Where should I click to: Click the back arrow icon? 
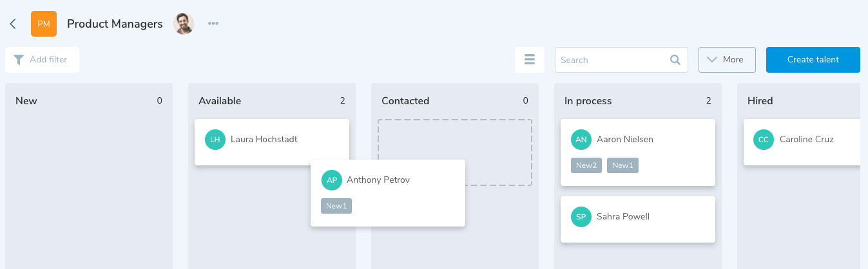coord(12,24)
